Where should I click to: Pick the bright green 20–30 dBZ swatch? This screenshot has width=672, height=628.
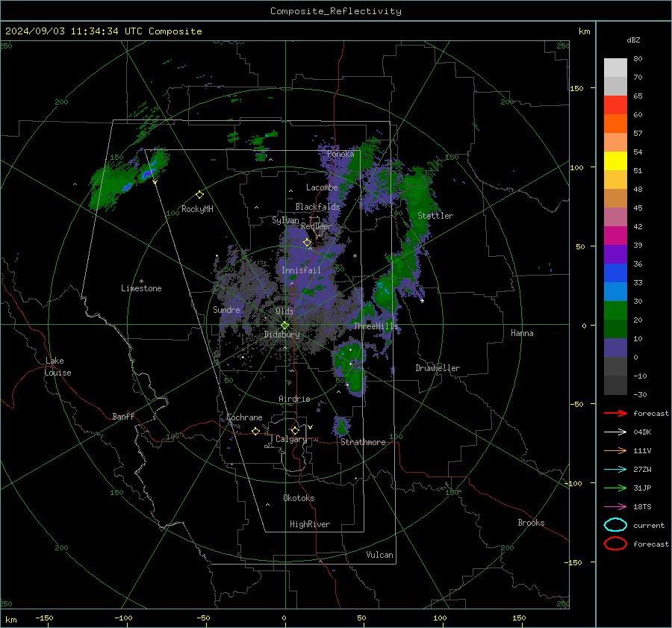click(615, 311)
